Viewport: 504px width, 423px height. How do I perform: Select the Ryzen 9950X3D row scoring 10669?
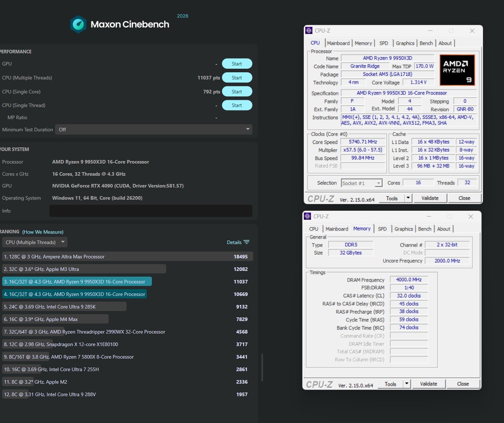click(x=127, y=294)
